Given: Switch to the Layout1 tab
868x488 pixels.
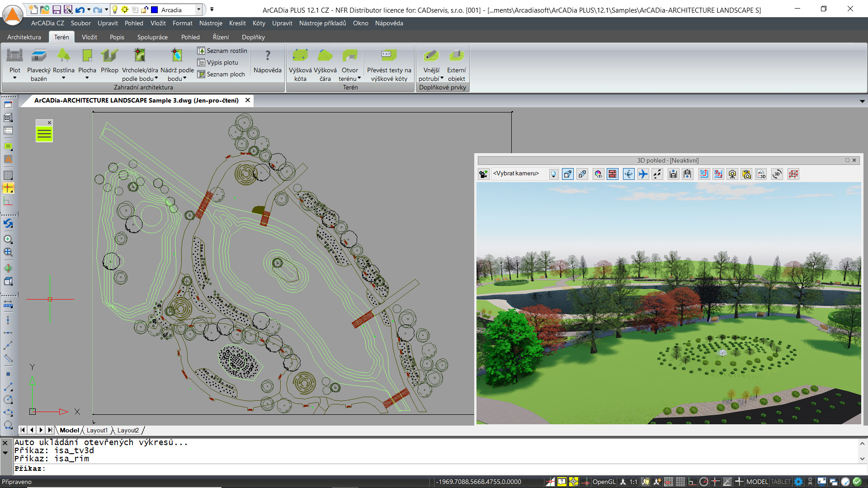Looking at the screenshot, I should (97, 430).
